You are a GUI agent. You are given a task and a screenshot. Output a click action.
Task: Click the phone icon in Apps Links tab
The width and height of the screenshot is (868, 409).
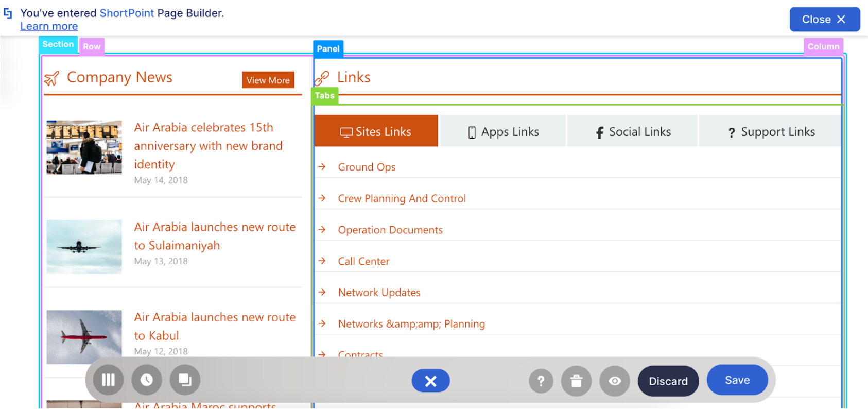[x=472, y=132]
